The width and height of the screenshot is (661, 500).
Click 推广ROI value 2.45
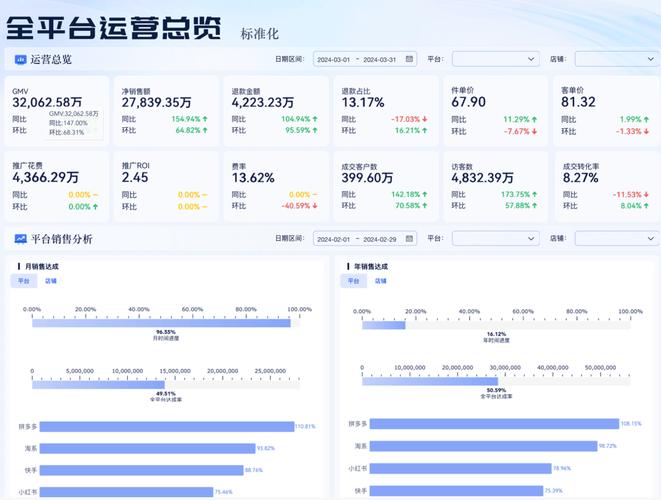(x=135, y=177)
